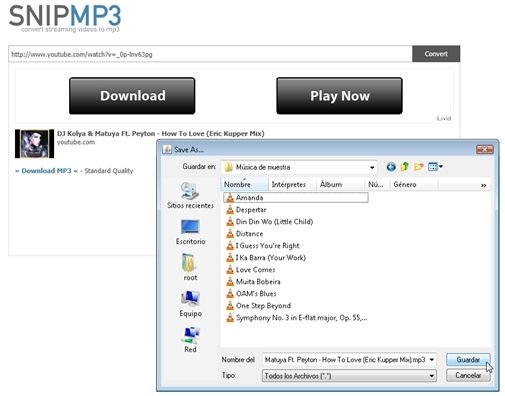Click the Guardar button
The width and height of the screenshot is (505, 396).
pos(468,360)
